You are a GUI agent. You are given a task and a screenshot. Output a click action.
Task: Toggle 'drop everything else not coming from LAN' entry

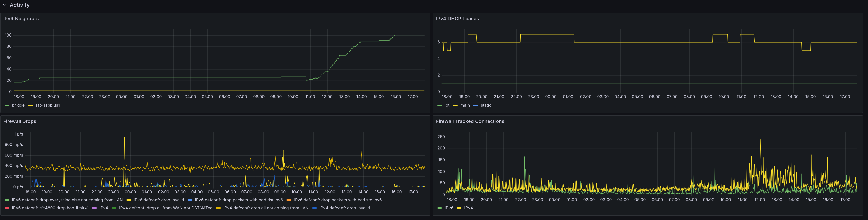[67, 200]
